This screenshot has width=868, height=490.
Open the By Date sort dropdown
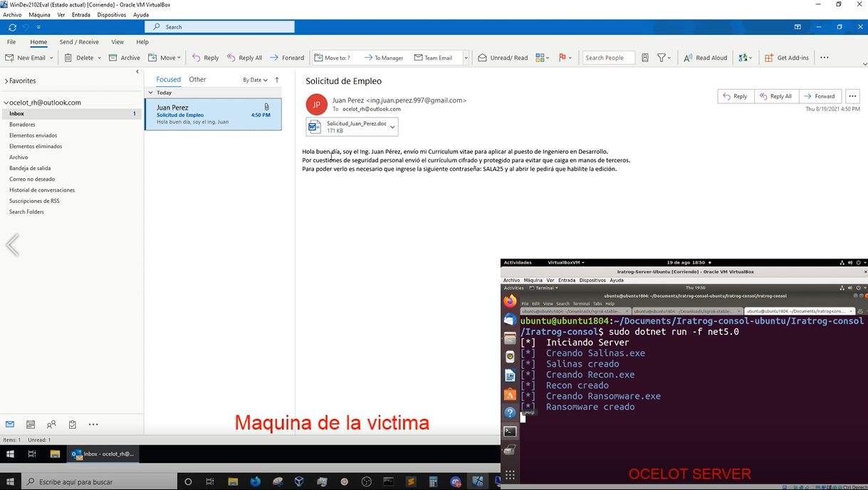tap(255, 80)
